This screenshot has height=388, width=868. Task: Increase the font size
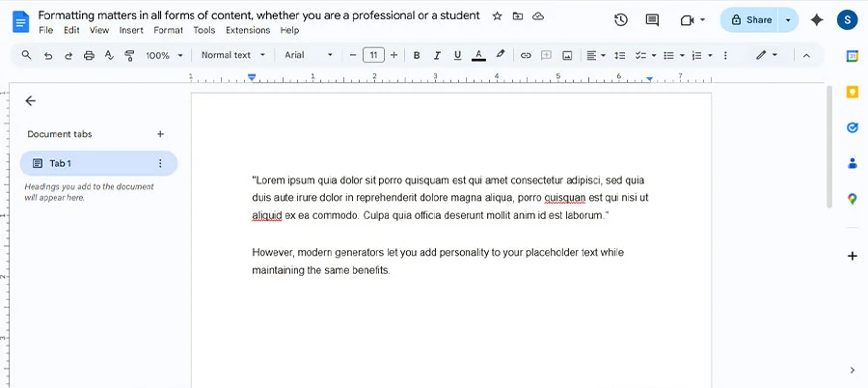pyautogui.click(x=393, y=55)
